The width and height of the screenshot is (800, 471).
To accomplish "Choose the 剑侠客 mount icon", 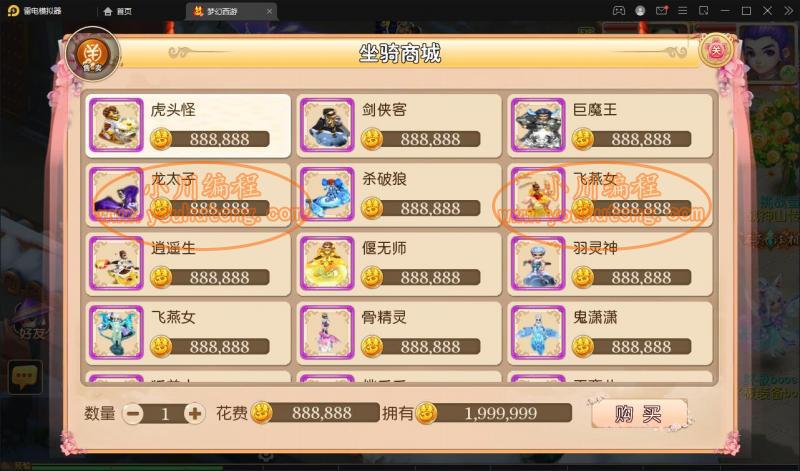I will (327, 125).
